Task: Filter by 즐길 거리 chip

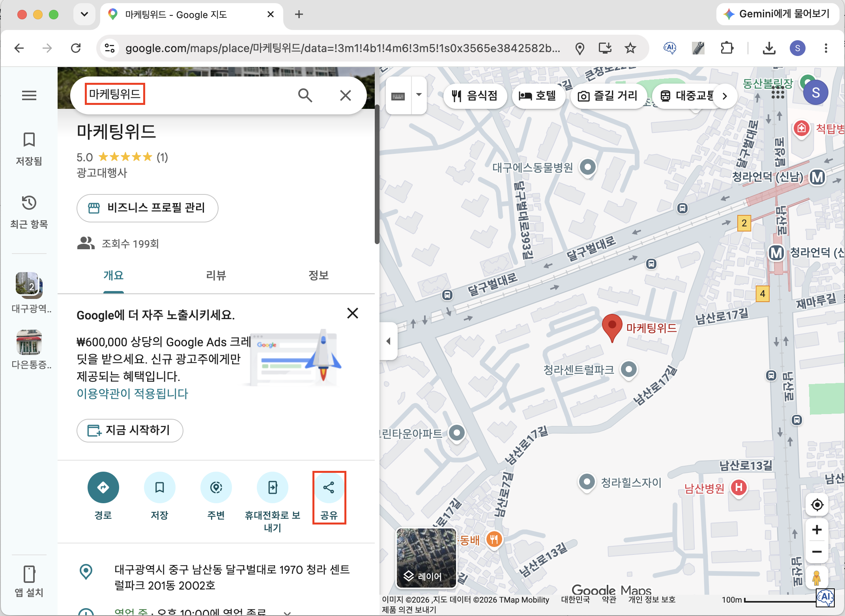Action: pos(608,96)
